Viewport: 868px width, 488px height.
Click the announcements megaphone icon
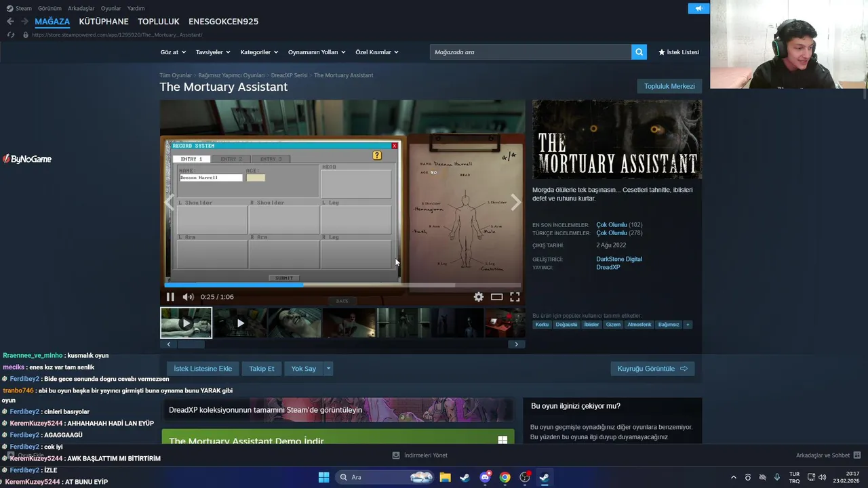[698, 8]
